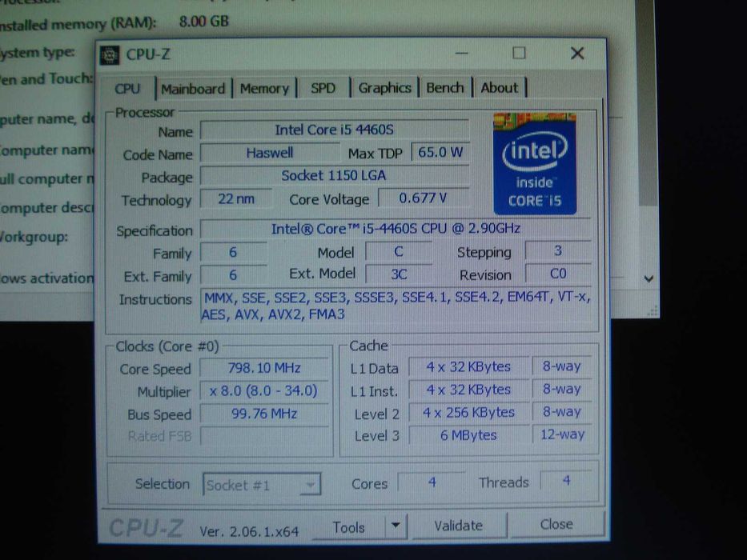
Task: Click the Close button at bottom
Action: coord(556,524)
